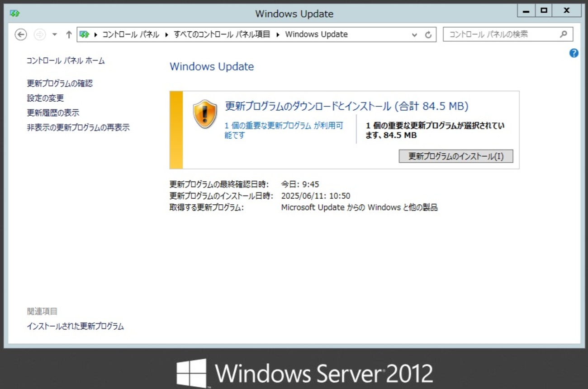Click the 更新プログラムのダウンロードとインストール heading
The height and width of the screenshot is (389, 588).
pyautogui.click(x=347, y=106)
